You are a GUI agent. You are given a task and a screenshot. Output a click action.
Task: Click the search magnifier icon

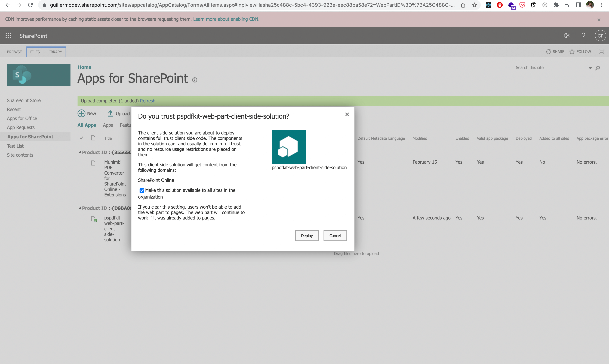598,68
